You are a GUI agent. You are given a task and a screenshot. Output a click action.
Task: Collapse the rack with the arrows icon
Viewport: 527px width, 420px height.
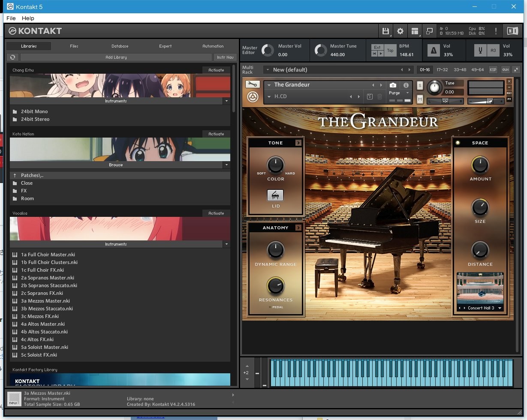(516, 69)
